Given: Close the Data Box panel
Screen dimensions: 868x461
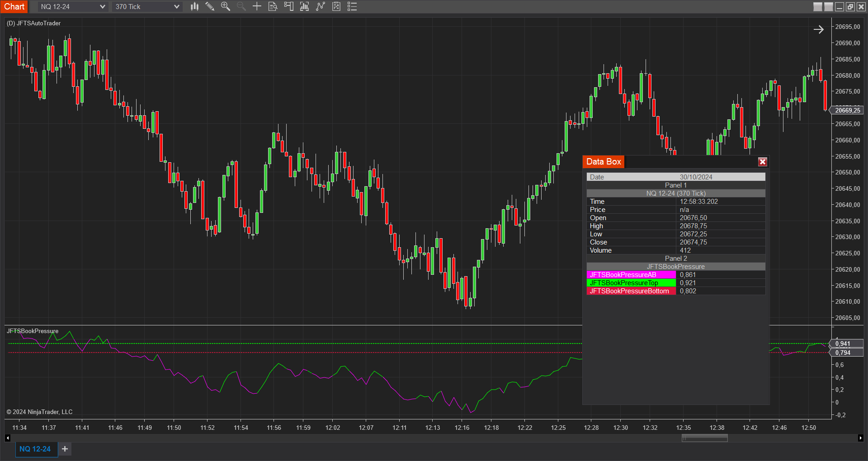Looking at the screenshot, I should [x=762, y=162].
